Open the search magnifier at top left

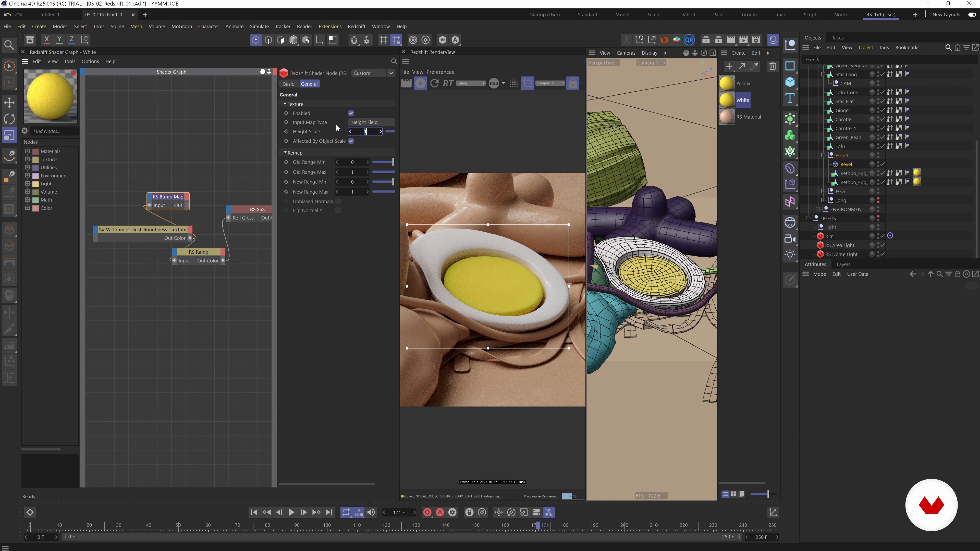click(9, 45)
